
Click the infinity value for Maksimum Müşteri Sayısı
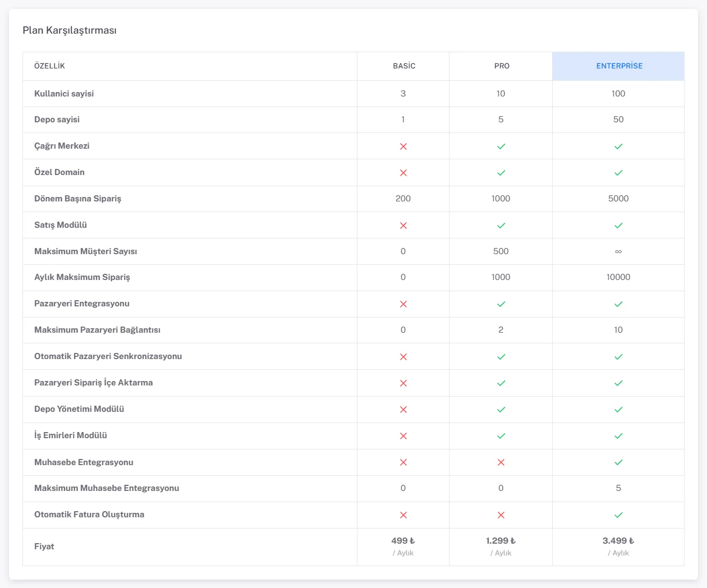pyautogui.click(x=618, y=251)
